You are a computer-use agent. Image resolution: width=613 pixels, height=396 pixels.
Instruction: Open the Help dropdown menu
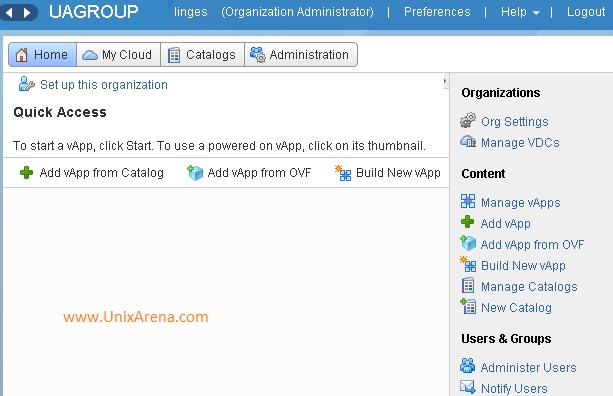tap(520, 12)
